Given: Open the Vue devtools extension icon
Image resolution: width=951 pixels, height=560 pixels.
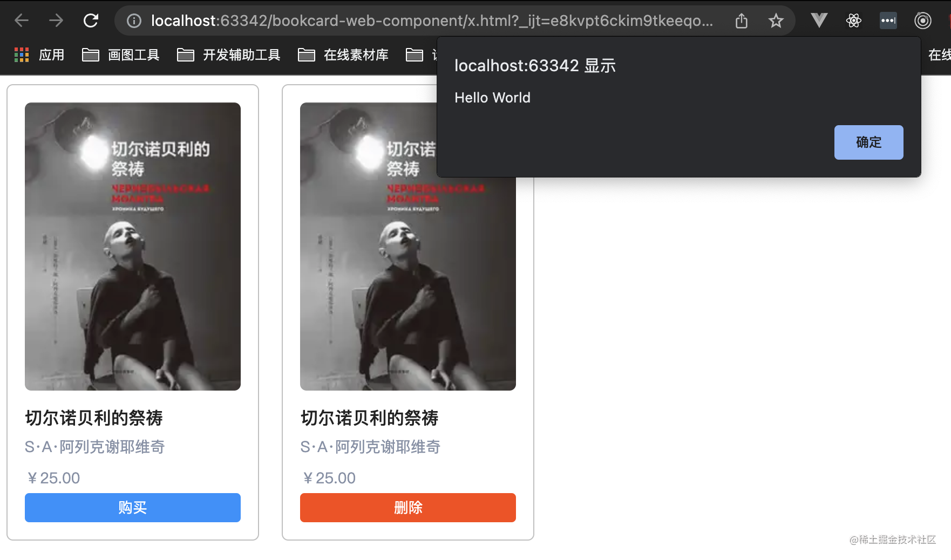Looking at the screenshot, I should 819,21.
